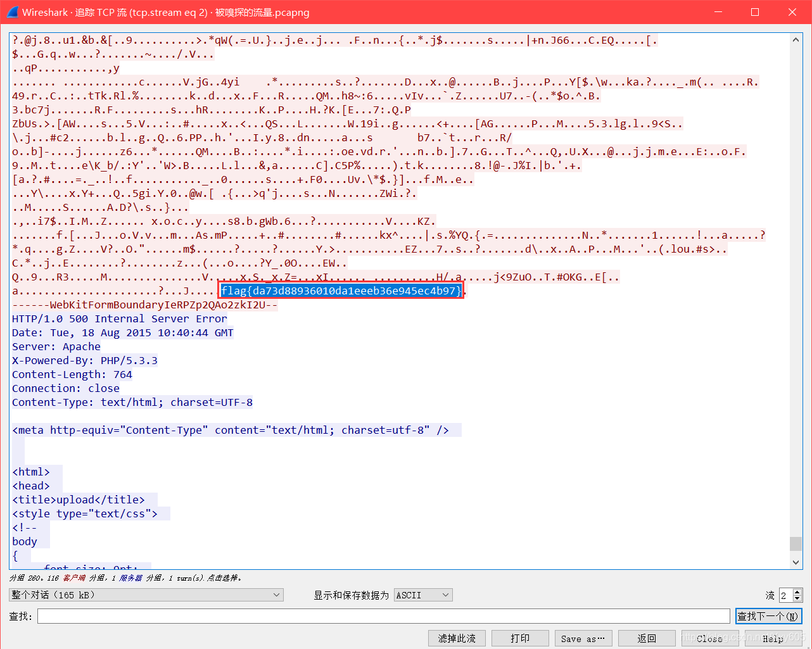
Task: Click the '<head>' line
Action: [31, 486]
